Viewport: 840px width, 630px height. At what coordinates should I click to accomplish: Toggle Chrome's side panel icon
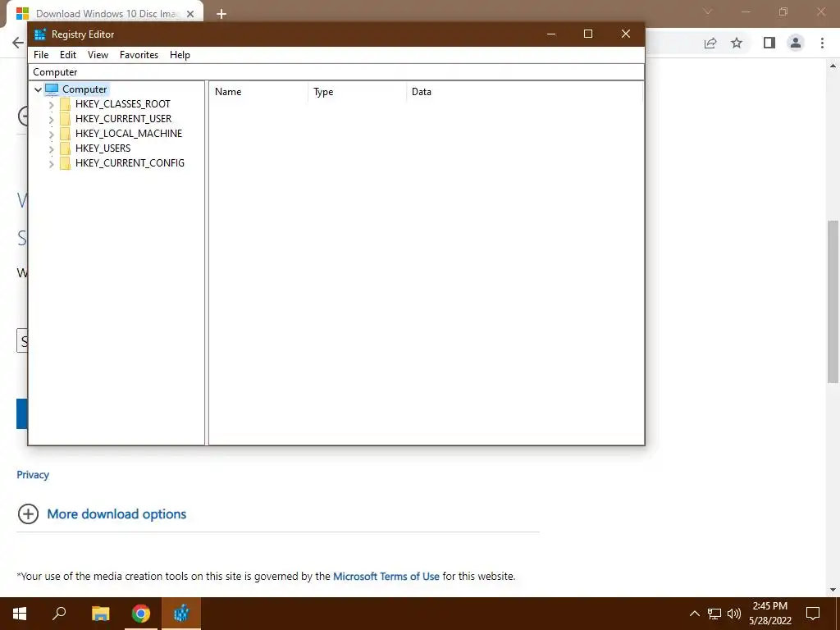[769, 43]
